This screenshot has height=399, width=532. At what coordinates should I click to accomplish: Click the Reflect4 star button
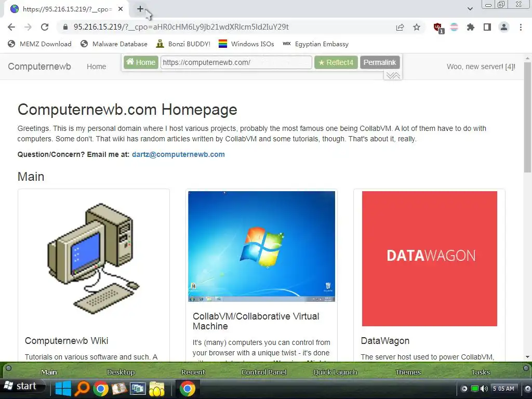tap(336, 62)
